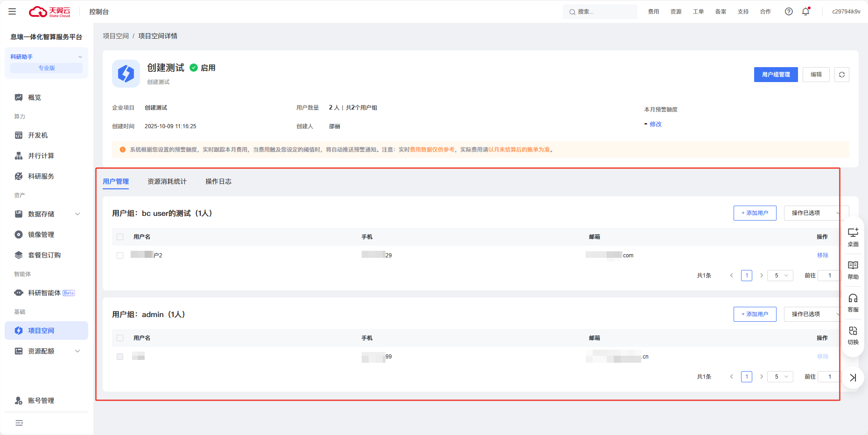This screenshot has height=435, width=868.
Task: Click the refresh icon beside 编辑
Action: tap(841, 75)
